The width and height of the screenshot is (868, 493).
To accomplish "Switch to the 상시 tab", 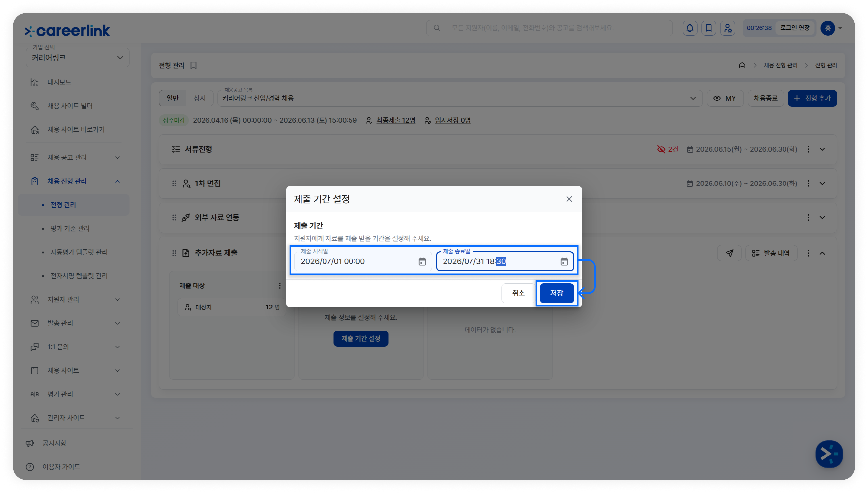I will [x=200, y=98].
